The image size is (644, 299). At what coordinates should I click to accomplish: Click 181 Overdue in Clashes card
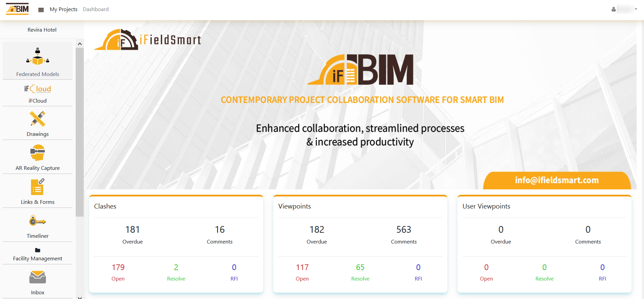pos(132,235)
